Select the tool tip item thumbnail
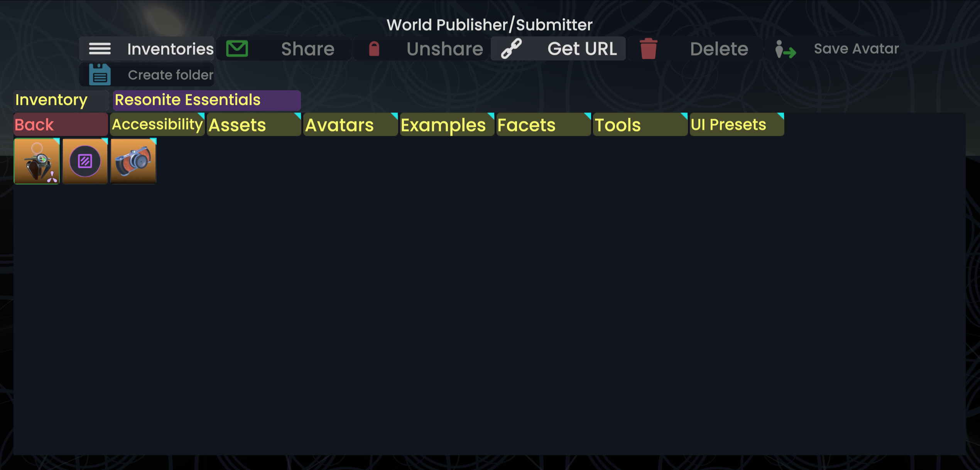This screenshot has width=980, height=470. (37, 161)
